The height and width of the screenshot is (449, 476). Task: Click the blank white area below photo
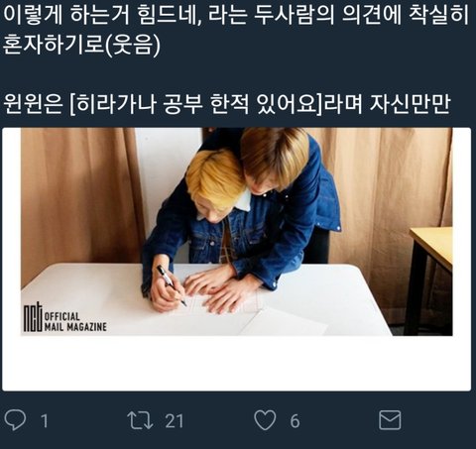(x=236, y=363)
